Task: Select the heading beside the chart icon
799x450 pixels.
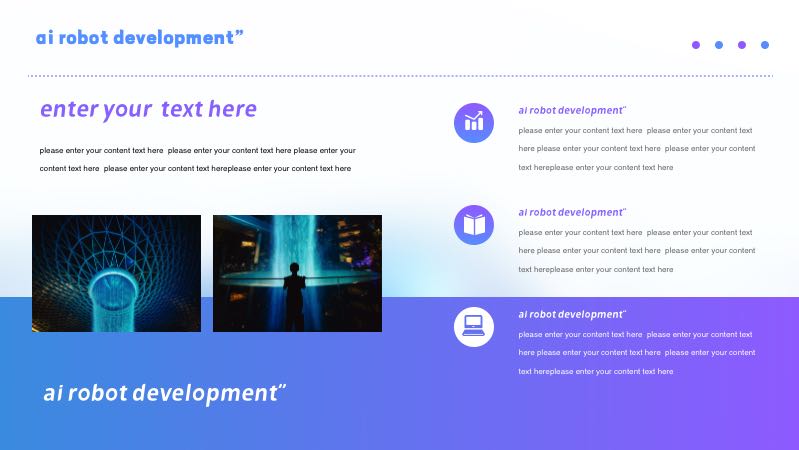Action: 572,110
